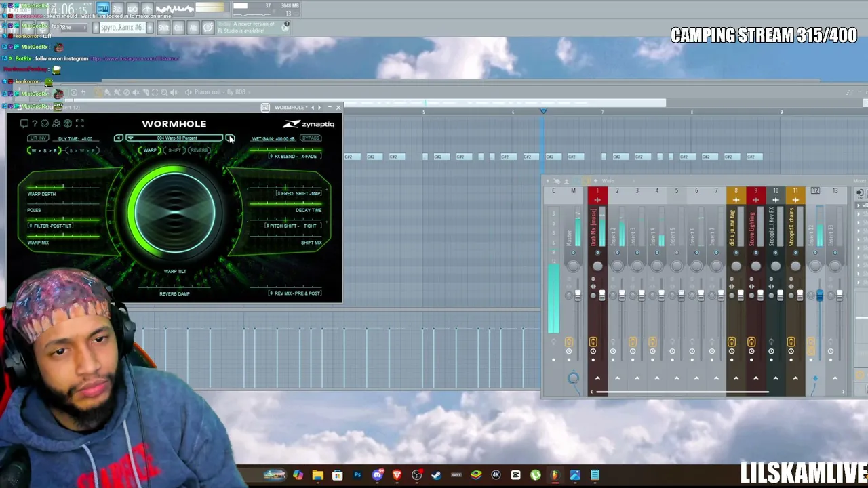The image size is (868, 488).
Task: Click the DLY TIME value field
Action: (x=75, y=138)
